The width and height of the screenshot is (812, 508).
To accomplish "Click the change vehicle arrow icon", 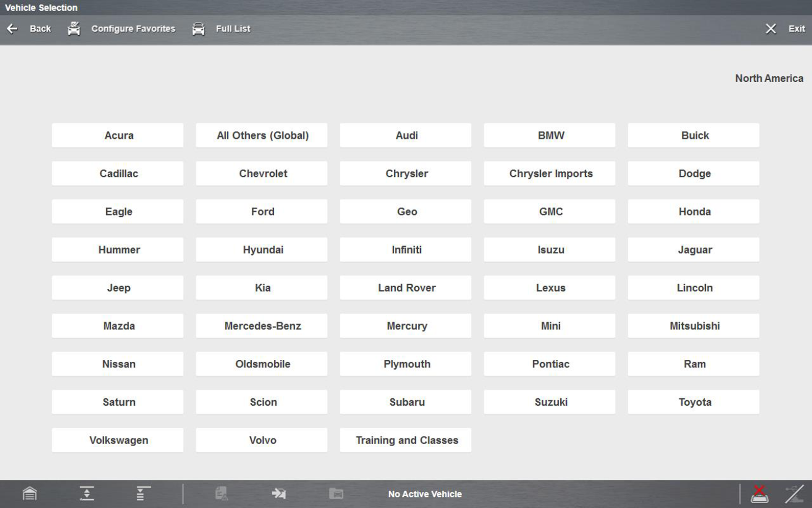I will tap(279, 494).
